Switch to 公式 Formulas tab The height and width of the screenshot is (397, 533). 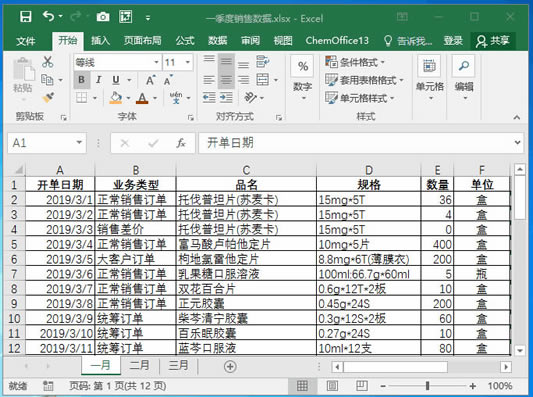pyautogui.click(x=185, y=41)
